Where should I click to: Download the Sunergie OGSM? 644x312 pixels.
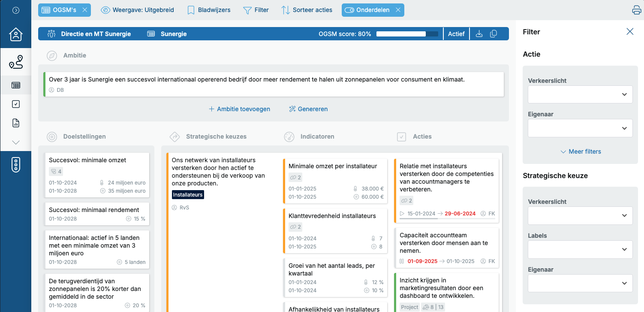pos(479,34)
